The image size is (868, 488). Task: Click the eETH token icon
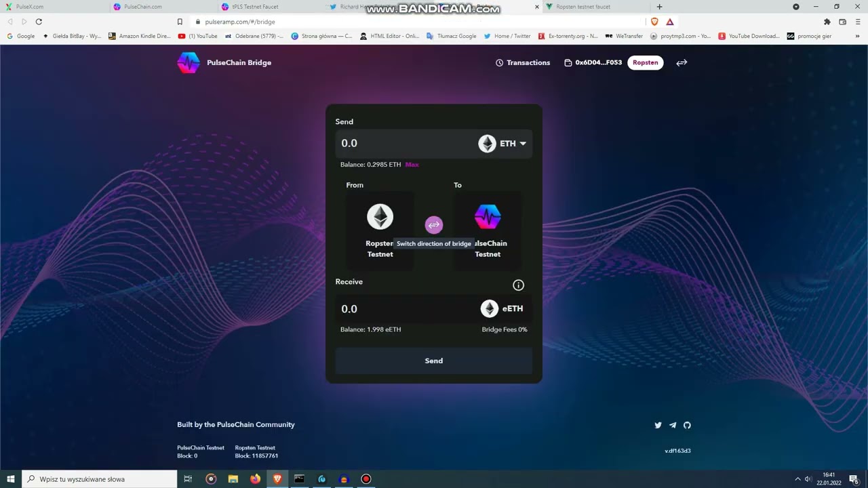tap(490, 308)
